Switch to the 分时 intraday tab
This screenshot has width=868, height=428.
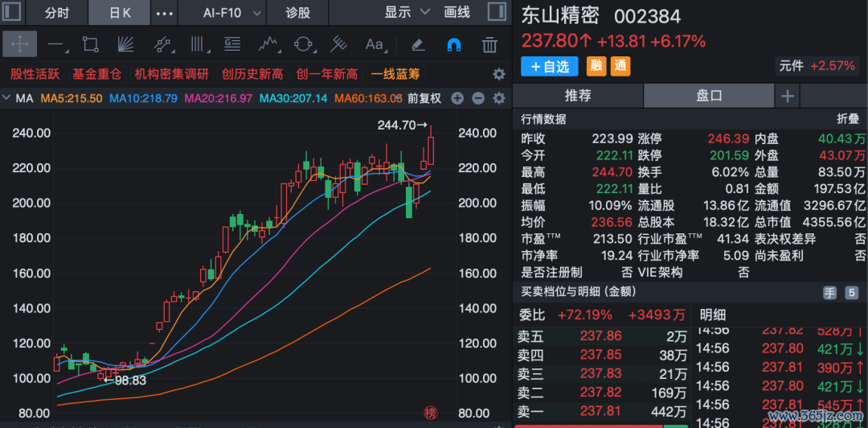(57, 13)
